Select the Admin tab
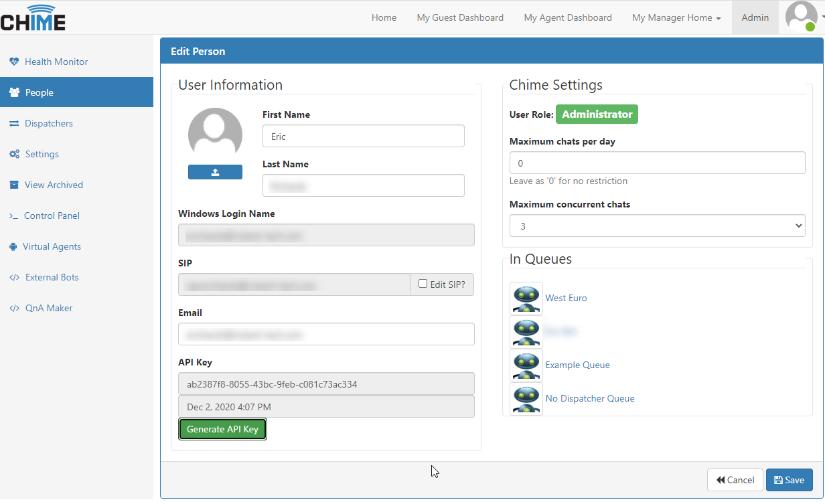 (755, 17)
